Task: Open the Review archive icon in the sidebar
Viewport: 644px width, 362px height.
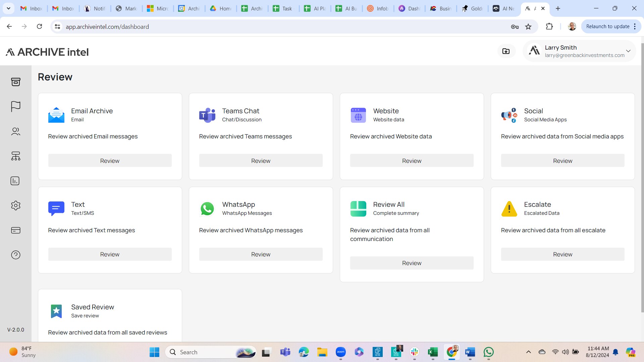Action: (16, 82)
